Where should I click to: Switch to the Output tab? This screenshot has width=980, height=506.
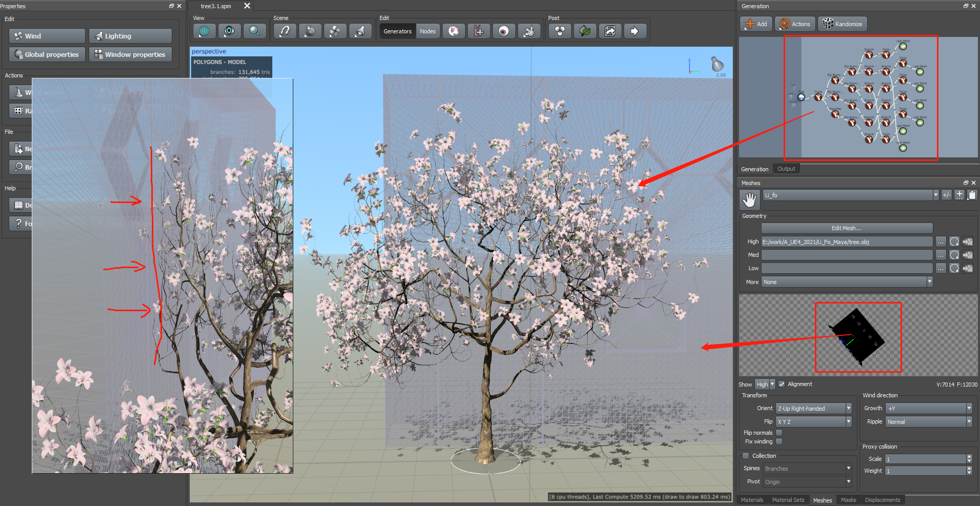(786, 169)
